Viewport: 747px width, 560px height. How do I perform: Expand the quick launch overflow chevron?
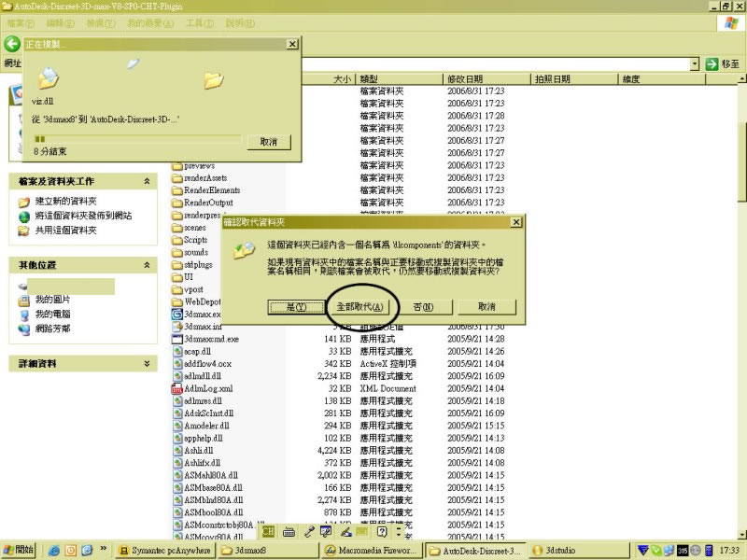click(x=103, y=549)
